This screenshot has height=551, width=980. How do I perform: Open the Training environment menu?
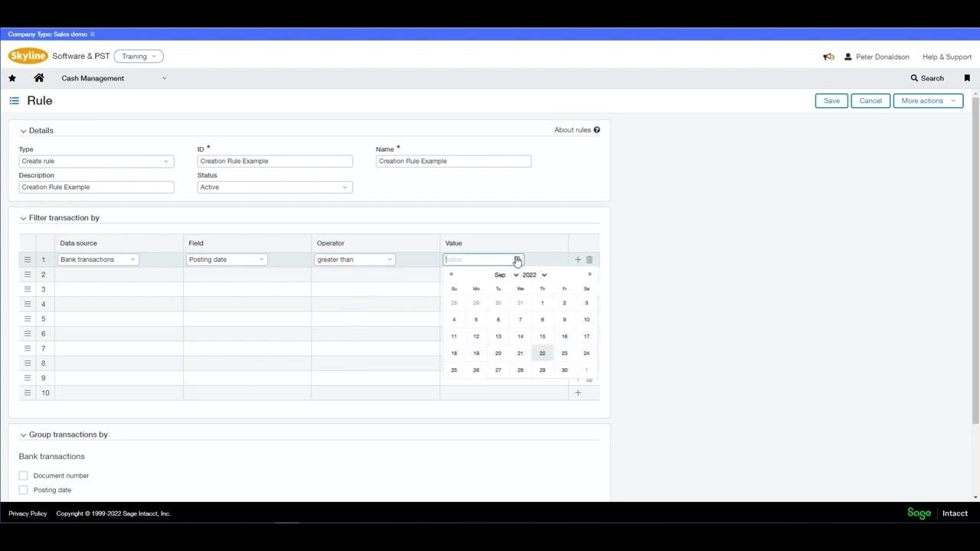139,56
